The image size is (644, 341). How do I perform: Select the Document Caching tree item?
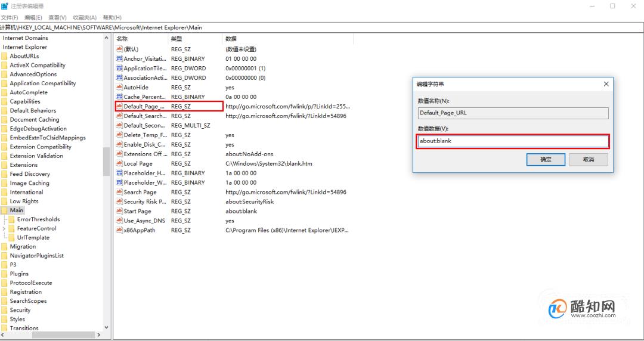35,120
